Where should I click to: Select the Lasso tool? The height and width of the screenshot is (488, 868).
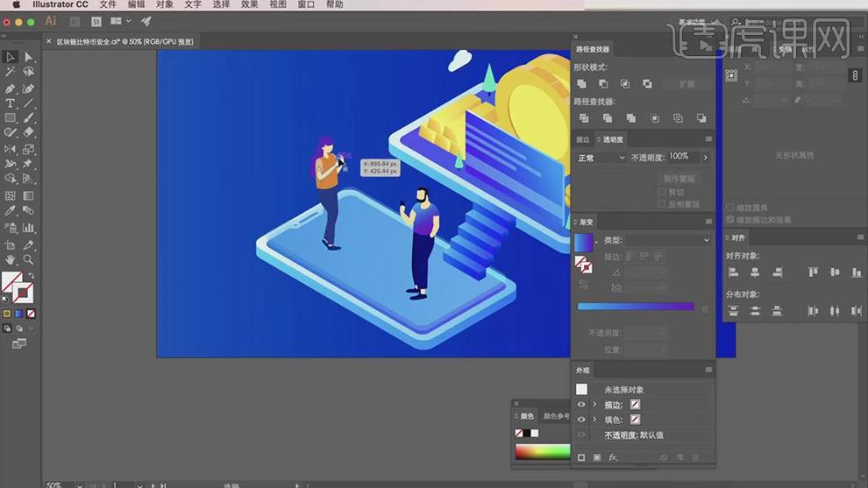coord(28,72)
